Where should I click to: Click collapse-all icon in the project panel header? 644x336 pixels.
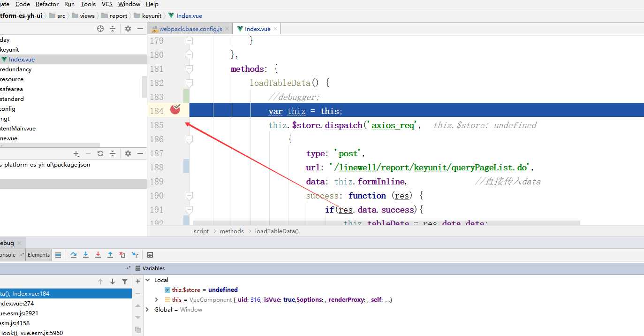click(x=113, y=29)
